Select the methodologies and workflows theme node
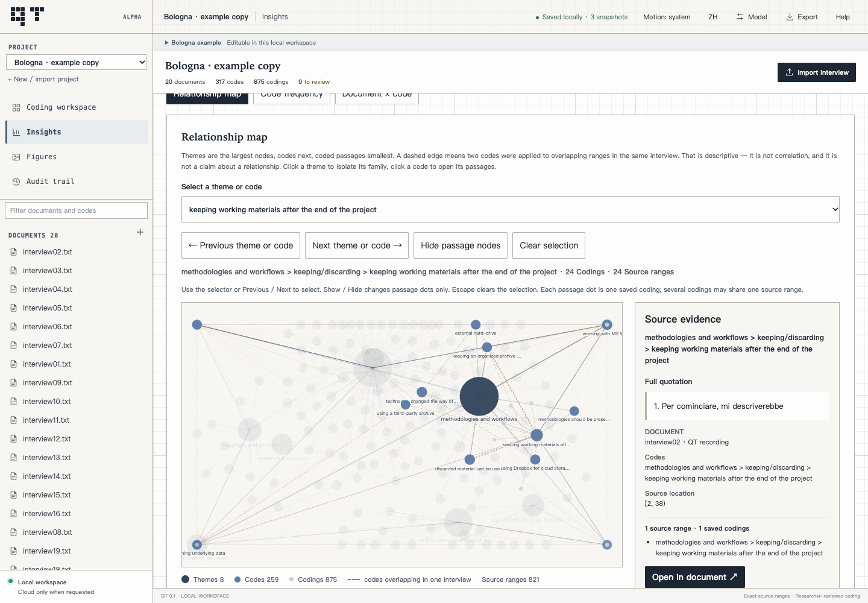Image resolution: width=868 pixels, height=603 pixels. (x=479, y=397)
